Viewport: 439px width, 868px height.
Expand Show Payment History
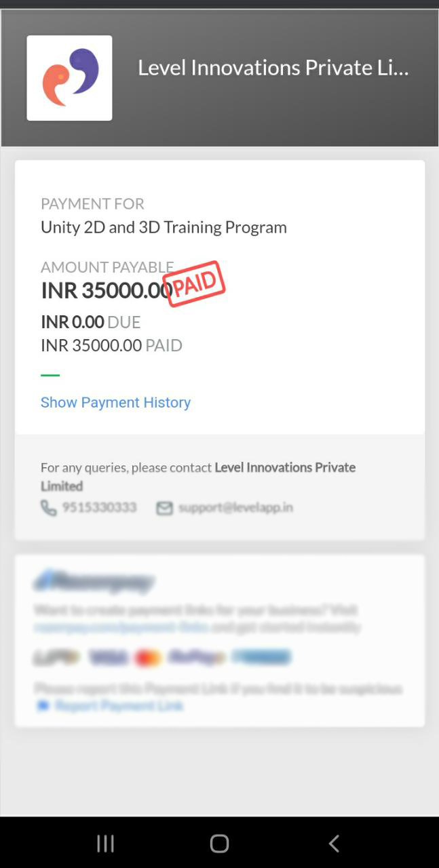point(115,402)
